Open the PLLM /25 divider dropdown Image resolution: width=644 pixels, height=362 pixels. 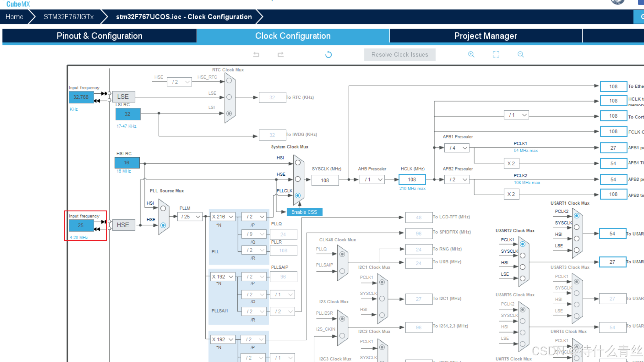pyautogui.click(x=190, y=217)
